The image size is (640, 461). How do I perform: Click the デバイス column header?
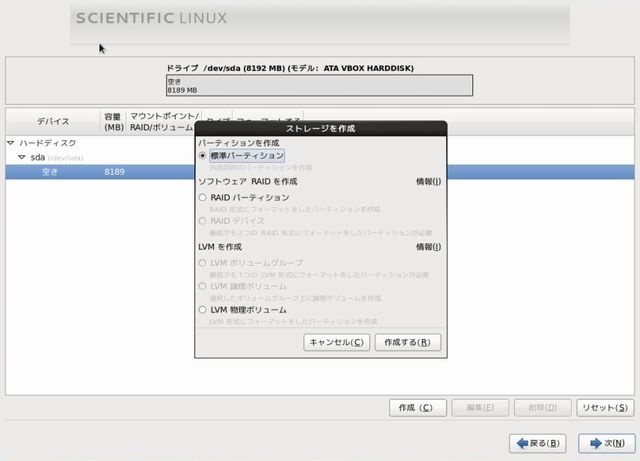coord(52,121)
